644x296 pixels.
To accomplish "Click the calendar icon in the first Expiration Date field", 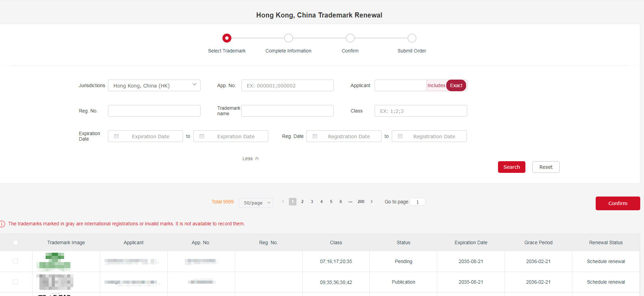I will (x=117, y=136).
